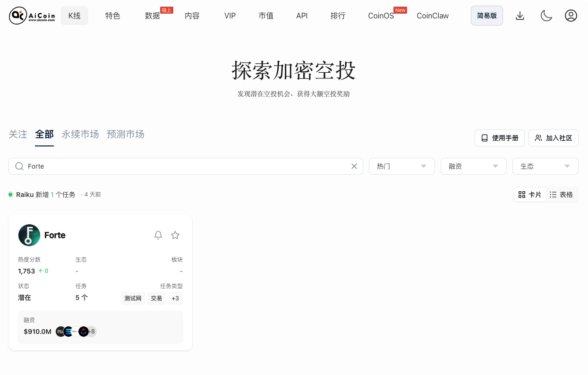Open the CoinOS menu item

click(381, 16)
